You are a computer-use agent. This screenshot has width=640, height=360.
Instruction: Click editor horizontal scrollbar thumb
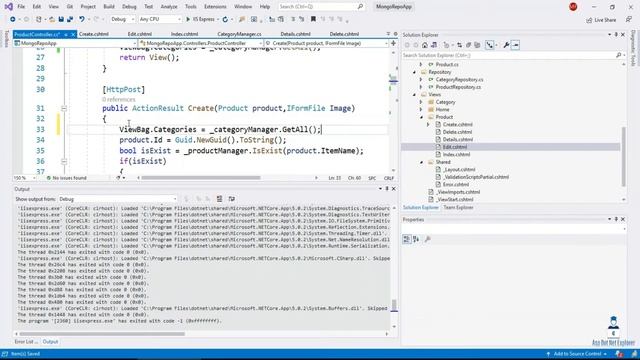coord(201,178)
